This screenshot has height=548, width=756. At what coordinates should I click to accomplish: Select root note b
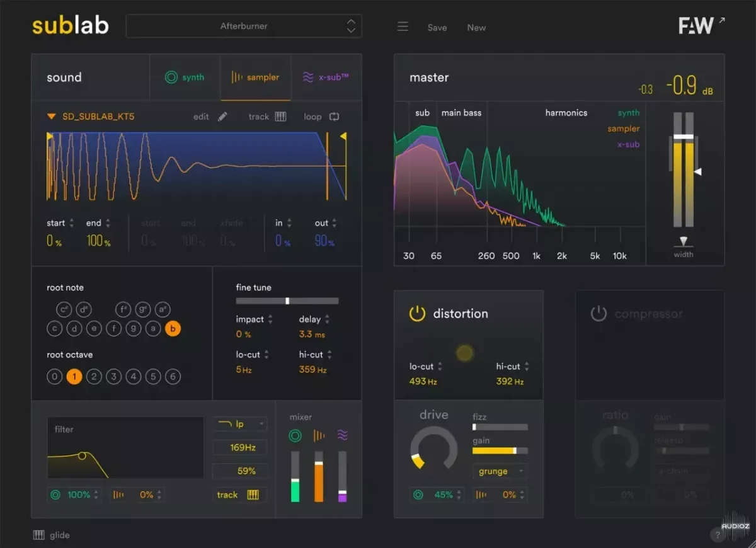pos(173,328)
